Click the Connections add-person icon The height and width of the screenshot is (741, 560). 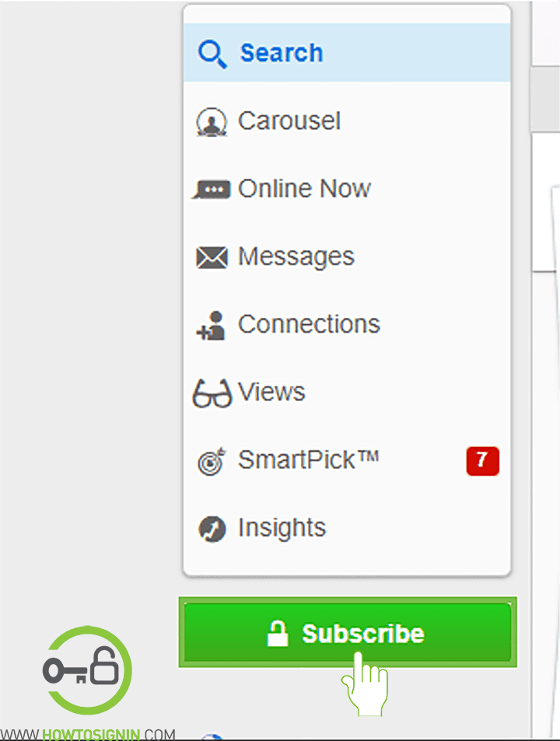coord(211,326)
